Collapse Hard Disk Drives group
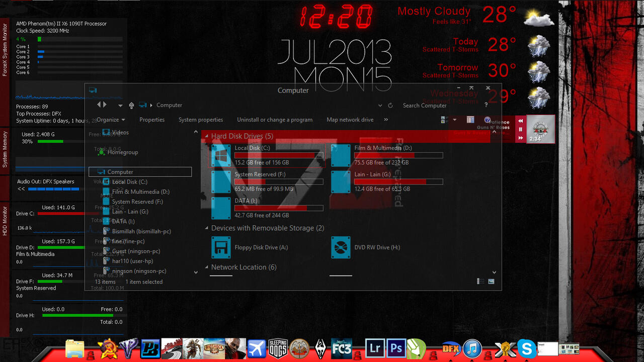Viewport: 644px width, 362px height. pyautogui.click(x=206, y=136)
